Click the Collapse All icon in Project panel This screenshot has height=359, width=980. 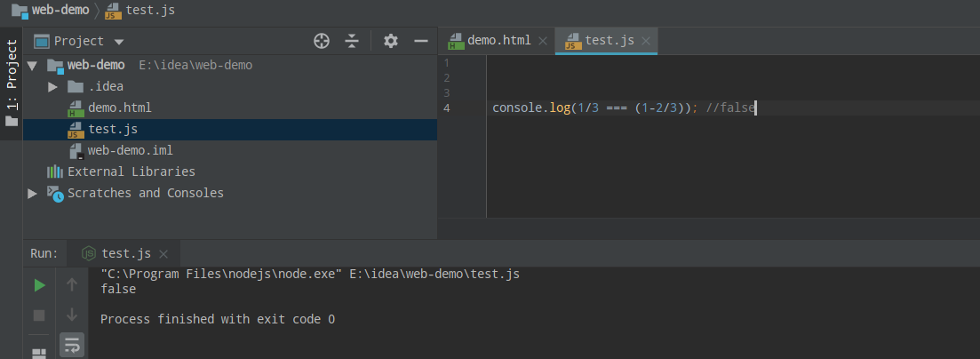352,41
